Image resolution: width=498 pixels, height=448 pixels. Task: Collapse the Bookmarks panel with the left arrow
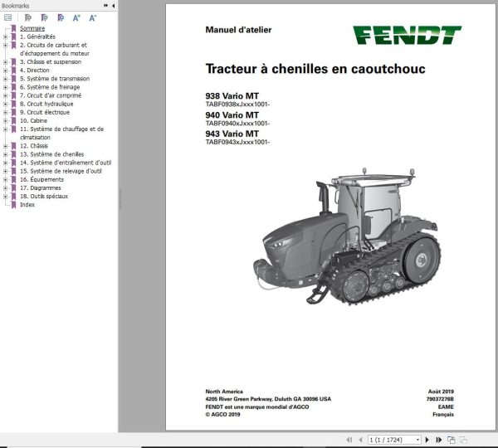[114, 6]
